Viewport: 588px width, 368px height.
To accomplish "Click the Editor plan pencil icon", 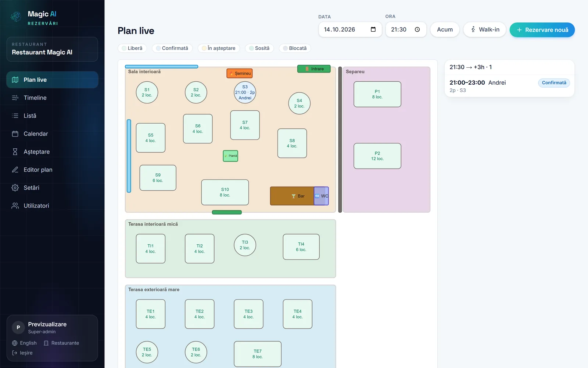I will tap(15, 170).
